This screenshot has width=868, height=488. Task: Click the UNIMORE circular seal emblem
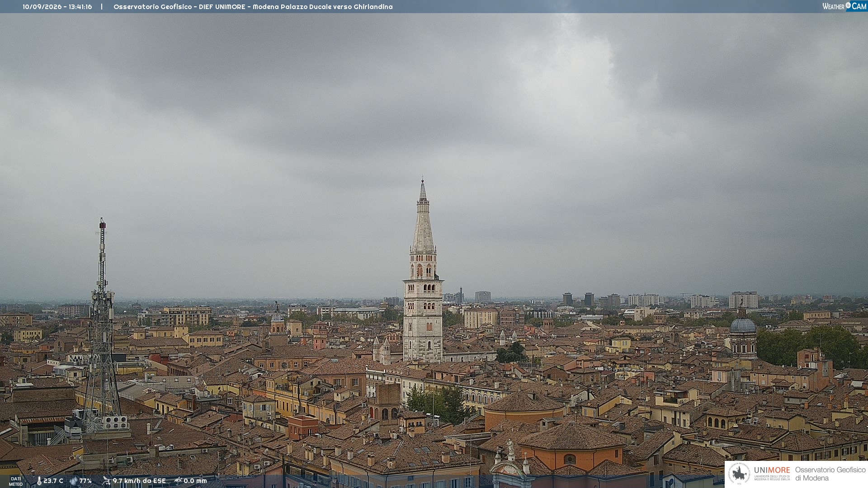[739, 474]
